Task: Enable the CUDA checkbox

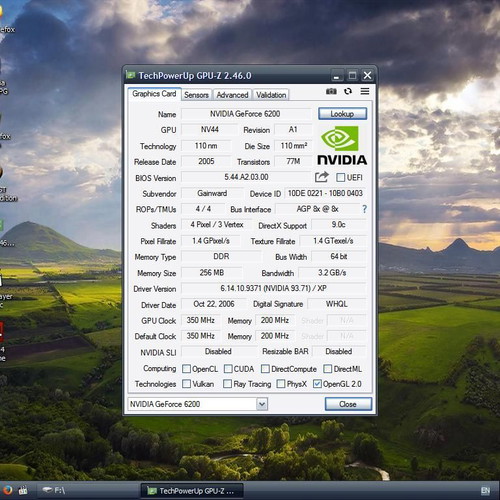Action: [228, 369]
